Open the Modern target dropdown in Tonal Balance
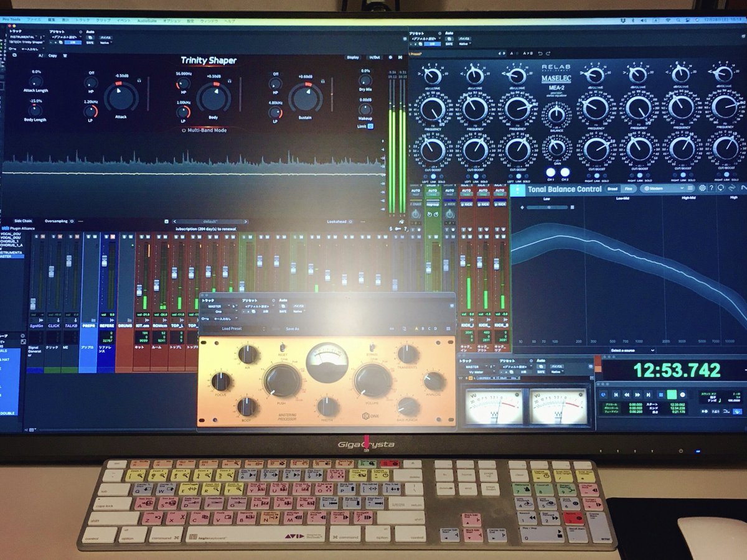Screen dimensions: 747x560 [662, 189]
